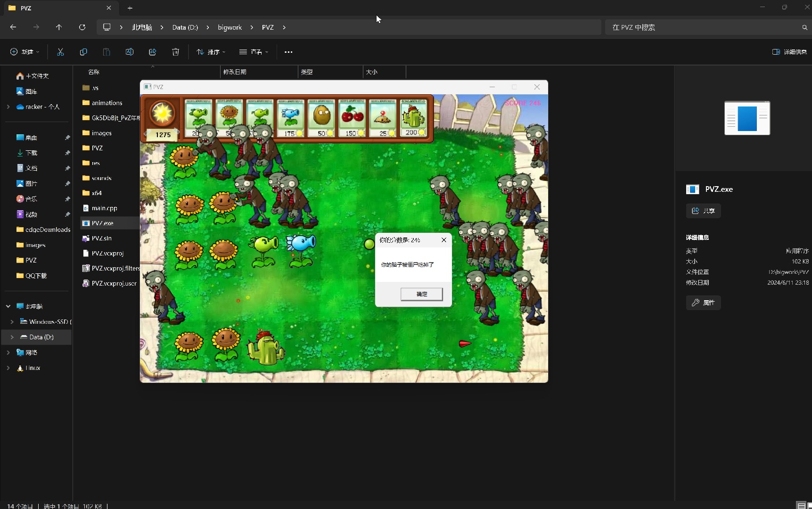Click the Delete trash icon in toolbar
Screen dimensions: 812x509
pos(176,52)
